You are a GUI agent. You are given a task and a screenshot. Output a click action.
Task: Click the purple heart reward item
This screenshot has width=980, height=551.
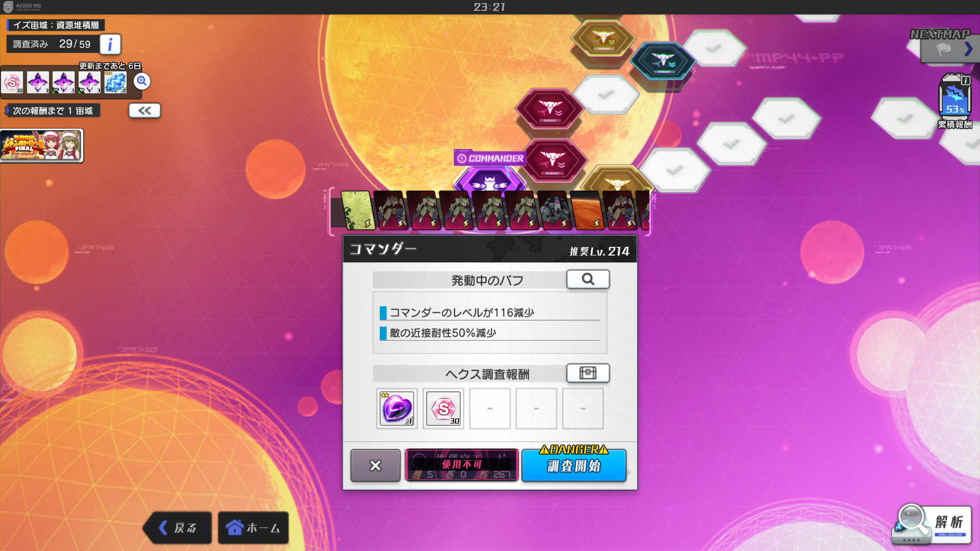coord(397,409)
